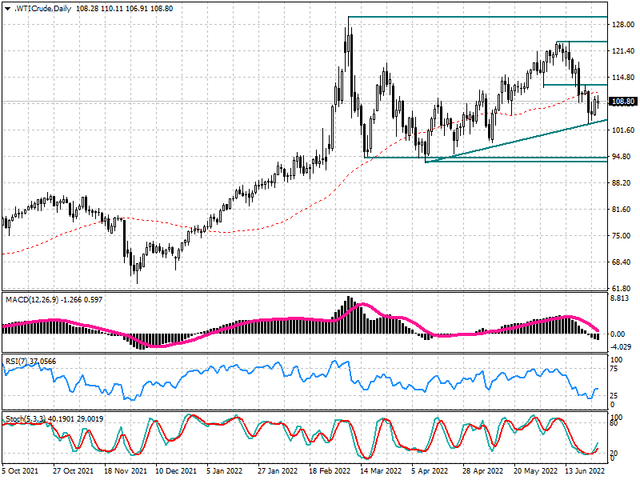This screenshot has width=640, height=480.
Task: Click the 5 Oct 2021 date label
Action: [x=21, y=469]
